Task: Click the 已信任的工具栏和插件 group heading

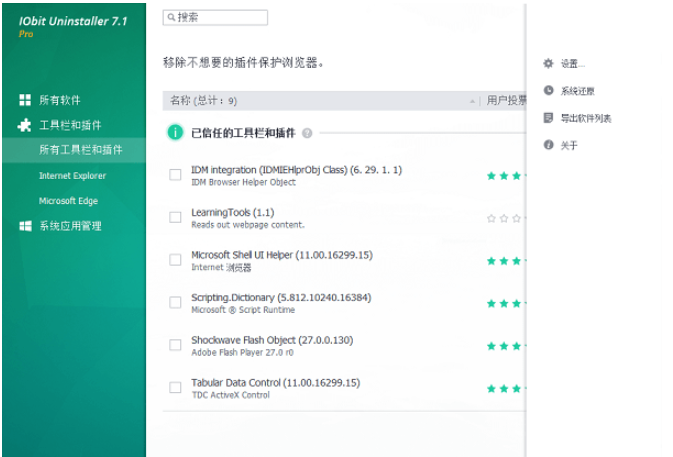Action: point(243,133)
